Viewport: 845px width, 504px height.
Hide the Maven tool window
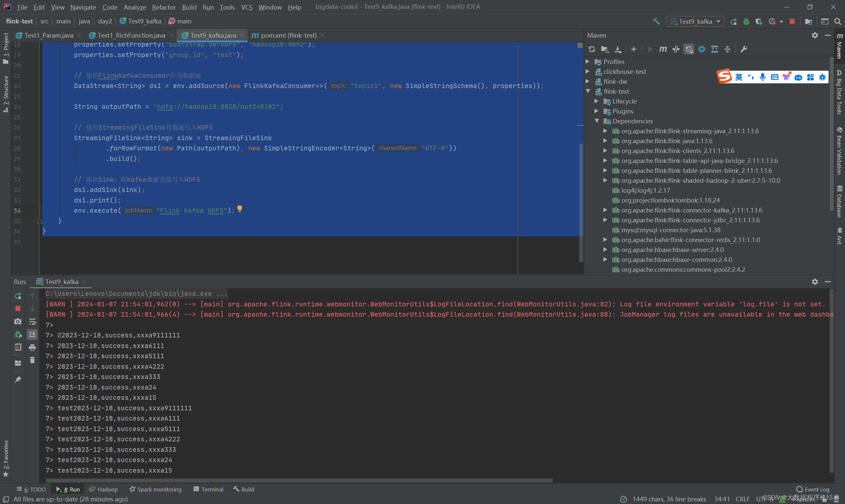(827, 35)
